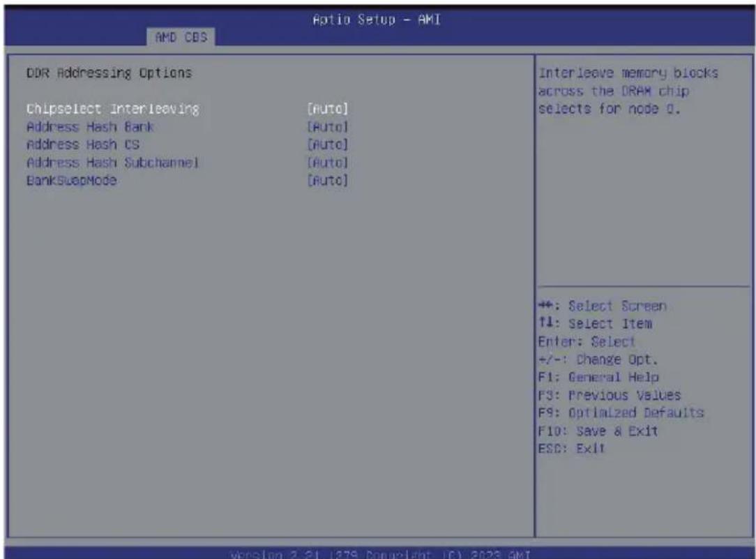Click the DDR Addressing Options heading
756x559 pixels.
tap(109, 73)
